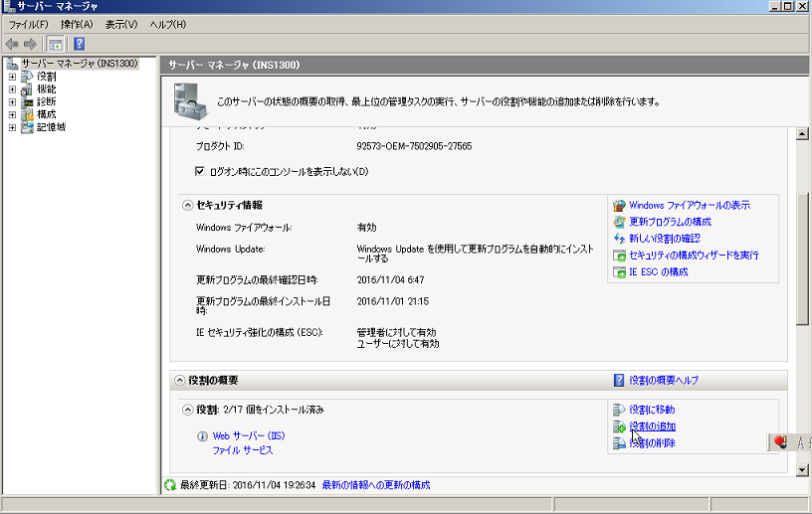Screen dimensions: 812x514
Task: Click the vertical scrollbar thumb
Action: point(802,258)
